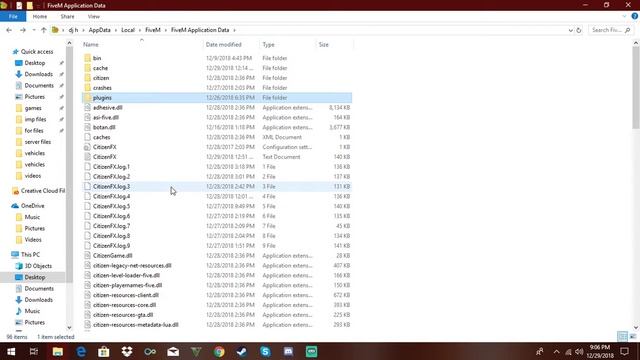Click the volume speaker icon in the tray
This screenshot has height=360, width=640.
(x=579, y=352)
